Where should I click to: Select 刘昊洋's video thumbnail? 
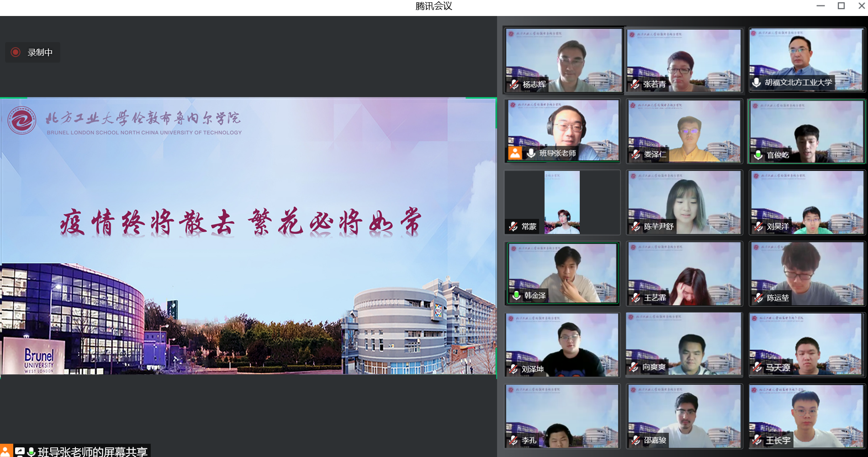(807, 202)
